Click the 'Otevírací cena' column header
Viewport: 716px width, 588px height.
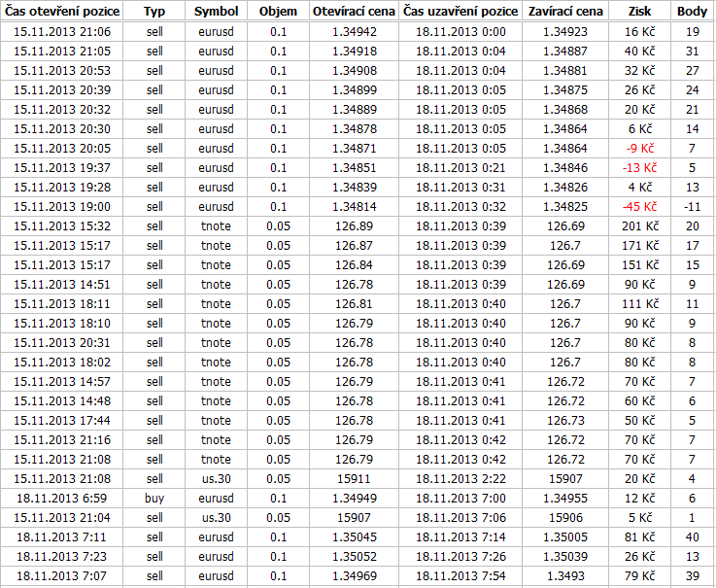pyautogui.click(x=354, y=12)
